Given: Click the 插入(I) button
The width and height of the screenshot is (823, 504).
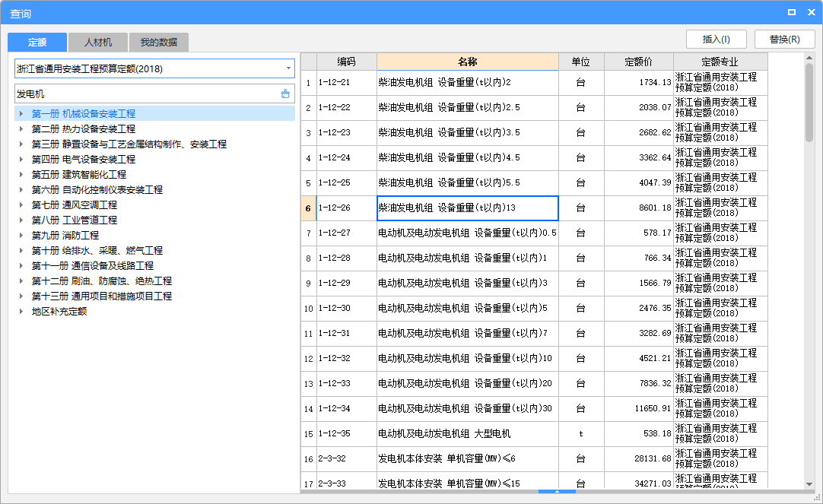Looking at the screenshot, I should click(716, 40).
